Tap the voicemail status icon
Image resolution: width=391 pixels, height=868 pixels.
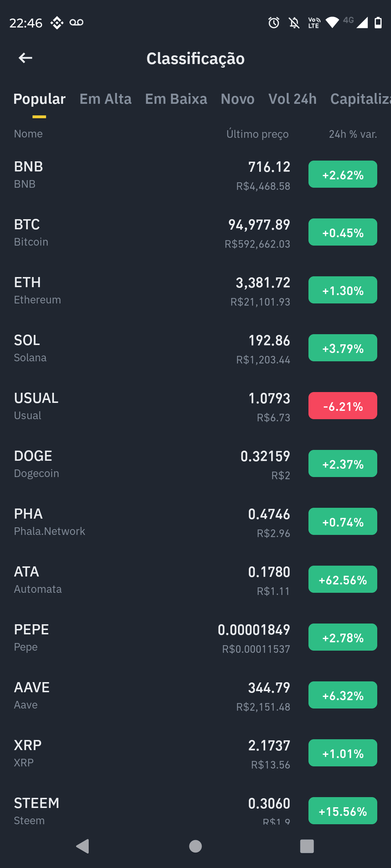click(x=76, y=22)
